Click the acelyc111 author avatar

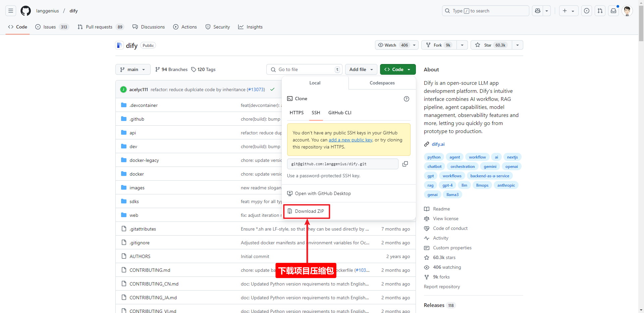pyautogui.click(x=123, y=89)
